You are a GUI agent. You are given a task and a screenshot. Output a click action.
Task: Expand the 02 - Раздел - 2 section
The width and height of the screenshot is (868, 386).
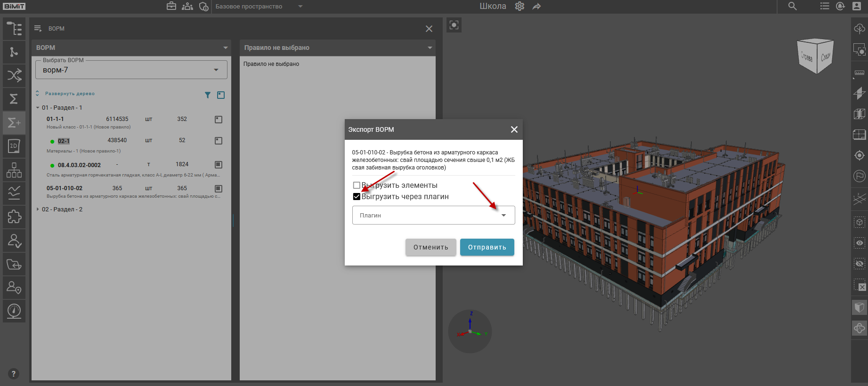click(38, 209)
